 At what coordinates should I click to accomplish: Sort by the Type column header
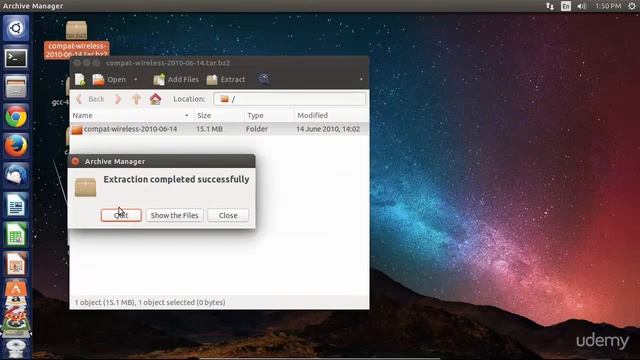(269, 116)
